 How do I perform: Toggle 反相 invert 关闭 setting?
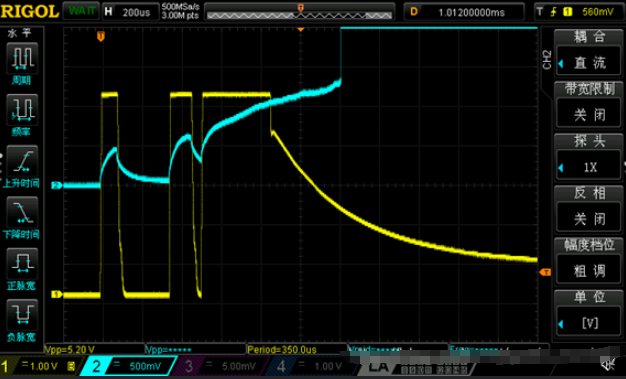click(589, 219)
